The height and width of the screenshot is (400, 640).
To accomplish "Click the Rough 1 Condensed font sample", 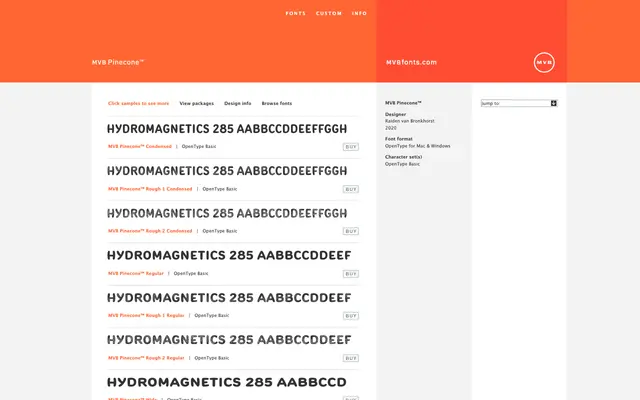I will coord(227,171).
